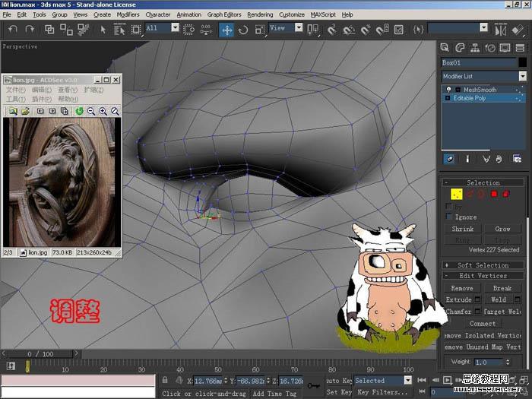Choose rectangular selection region icon
Image resolution: width=532 pixels, height=399 pixels.
(x=136, y=30)
